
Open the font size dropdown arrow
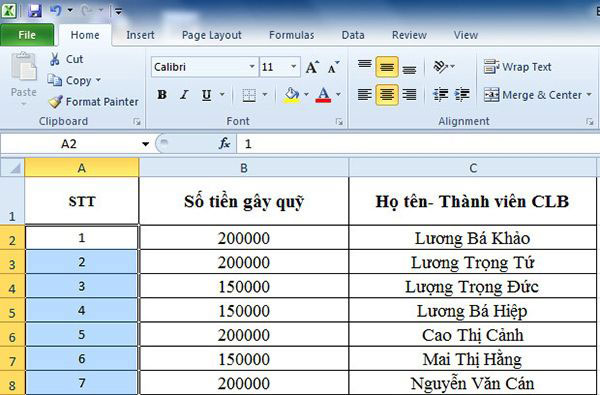tap(294, 67)
